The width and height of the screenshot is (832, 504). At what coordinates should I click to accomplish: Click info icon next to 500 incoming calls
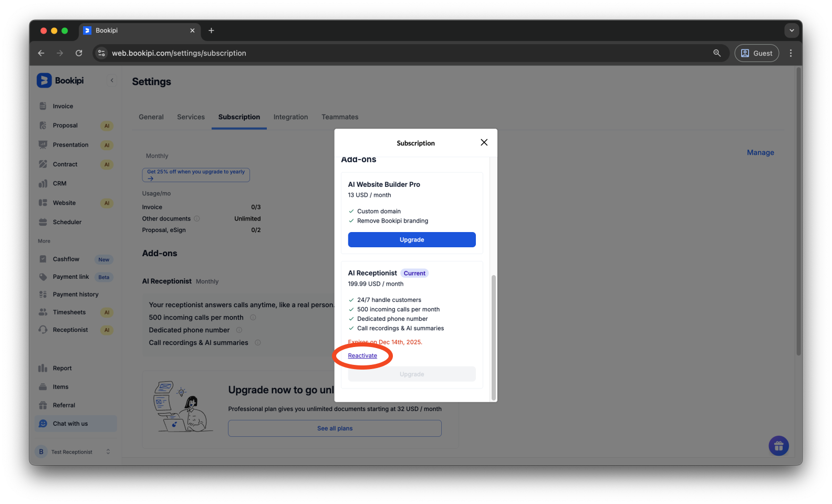[x=253, y=317]
